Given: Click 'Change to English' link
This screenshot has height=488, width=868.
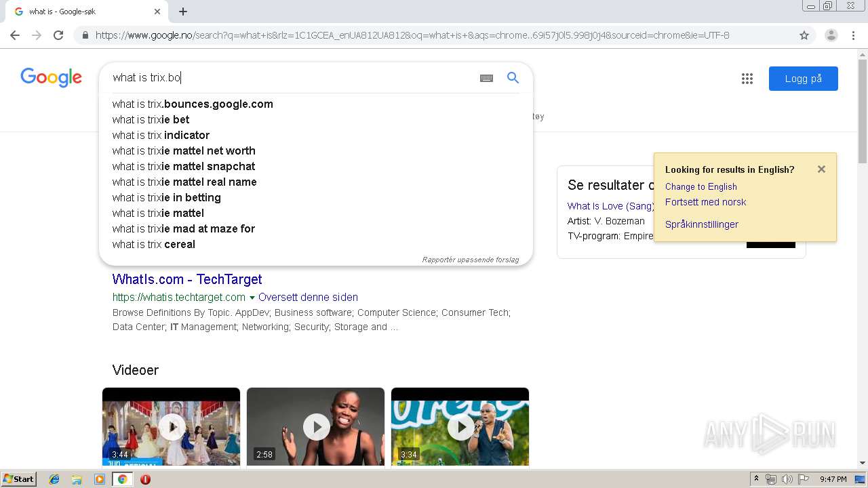Looking at the screenshot, I should coord(701,186).
